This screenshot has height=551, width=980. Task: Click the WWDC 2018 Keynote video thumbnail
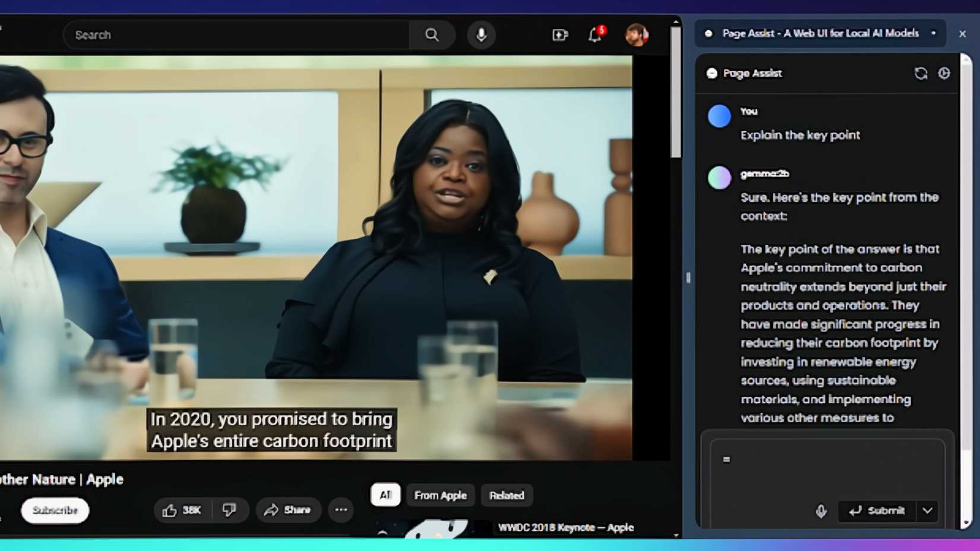point(434,528)
